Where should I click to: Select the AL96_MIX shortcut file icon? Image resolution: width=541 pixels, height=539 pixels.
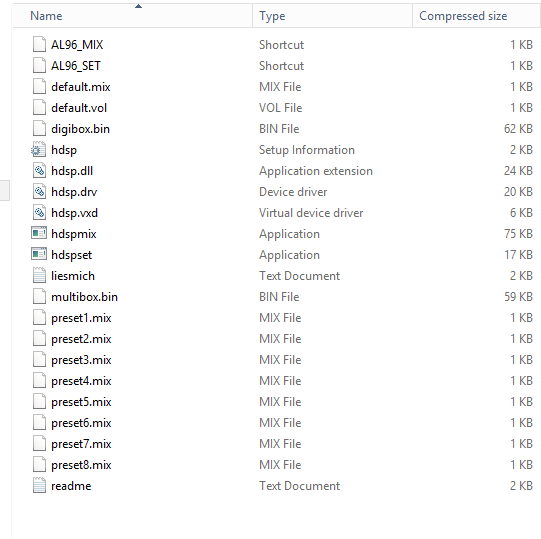click(39, 45)
